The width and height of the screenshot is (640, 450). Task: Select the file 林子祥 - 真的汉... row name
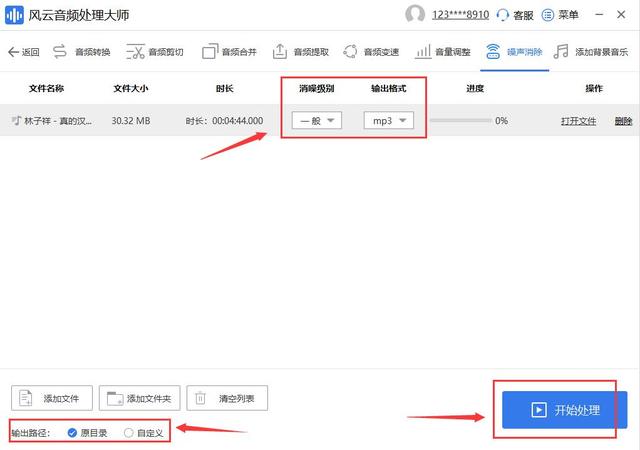pyautogui.click(x=58, y=121)
